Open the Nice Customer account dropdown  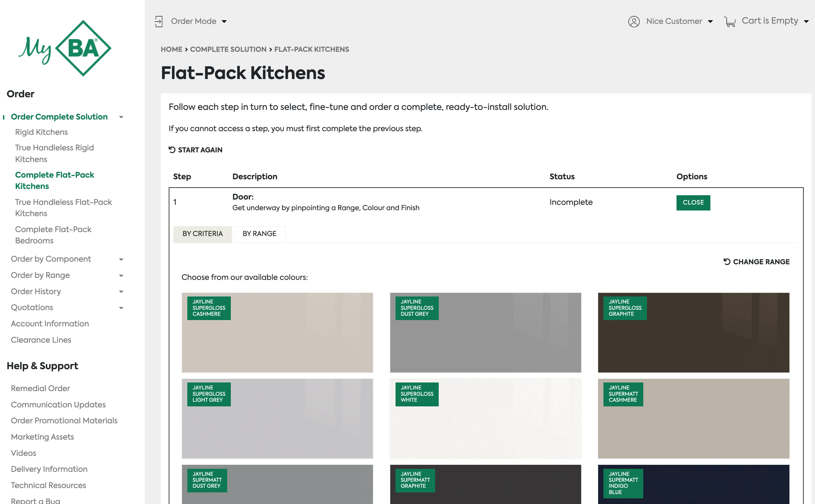[679, 21]
